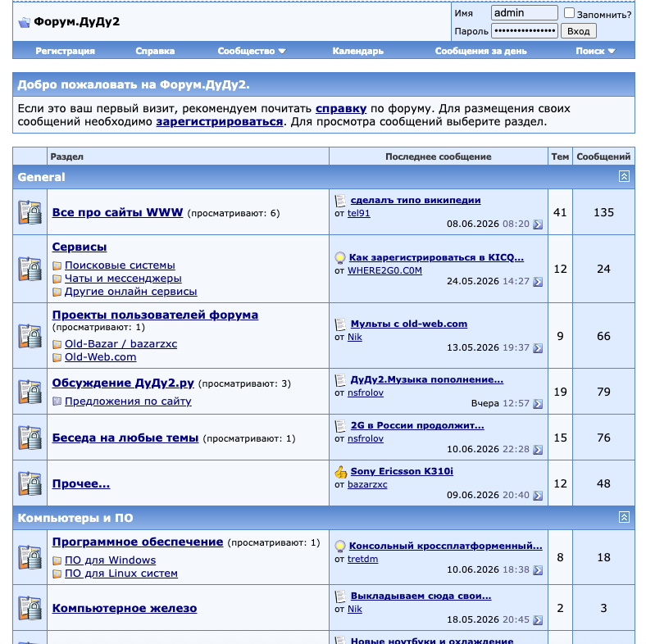Viewport: 646px width, 644px height.
Task: Click the lightbulb icon beside KICQ thread
Action: point(340,258)
